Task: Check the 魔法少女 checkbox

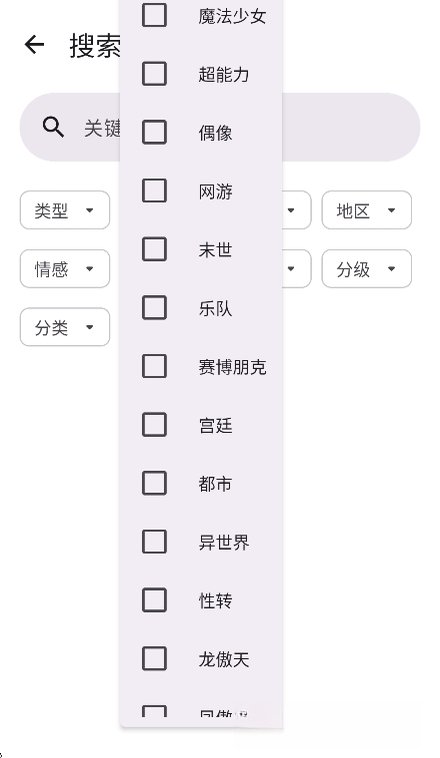Action: click(x=154, y=15)
